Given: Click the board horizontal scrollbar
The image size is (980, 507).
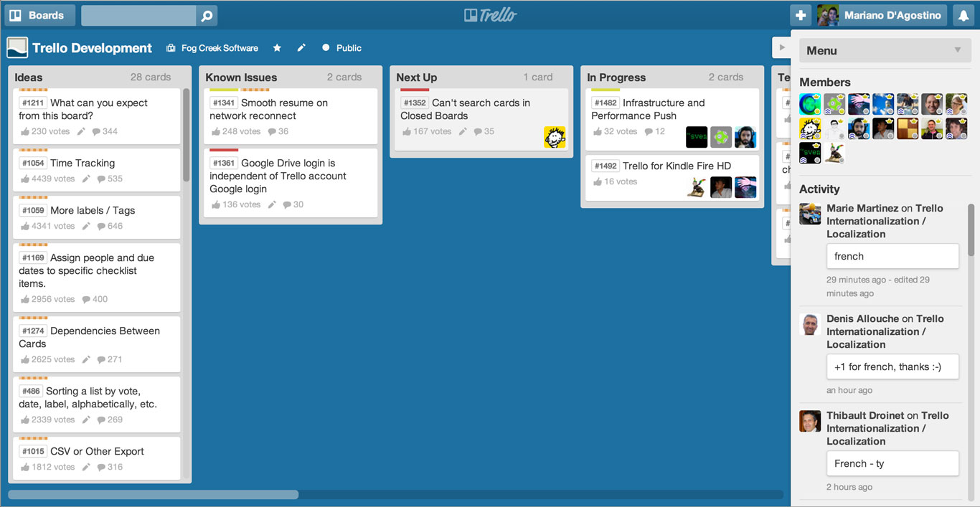Looking at the screenshot, I should pos(153,494).
